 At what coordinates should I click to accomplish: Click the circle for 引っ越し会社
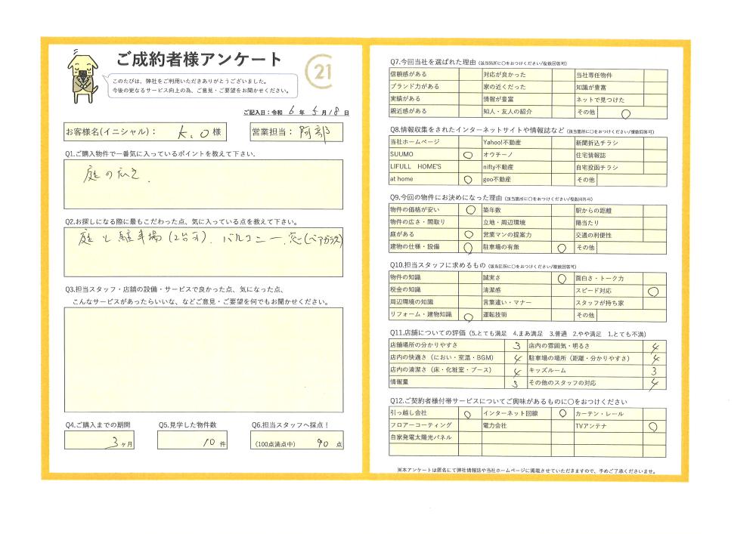tap(467, 414)
